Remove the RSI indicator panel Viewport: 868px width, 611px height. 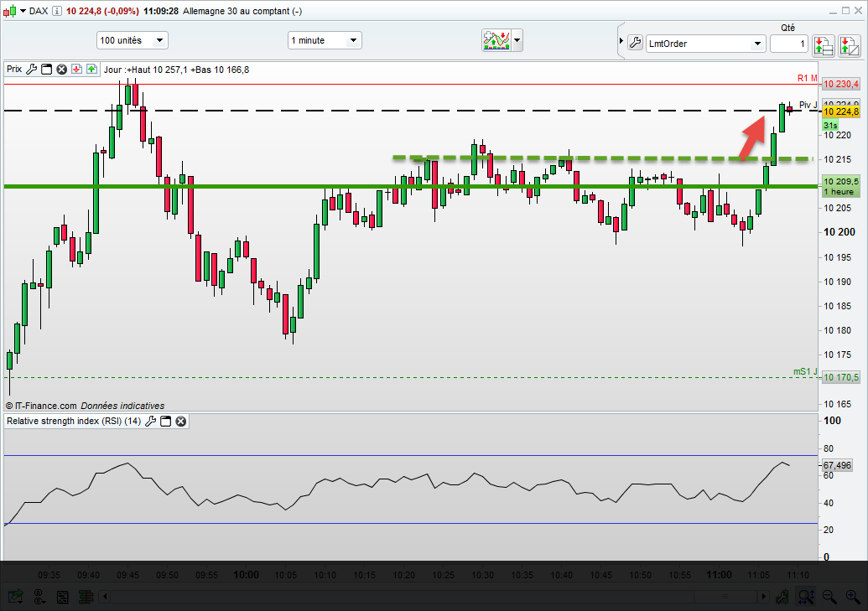click(180, 422)
